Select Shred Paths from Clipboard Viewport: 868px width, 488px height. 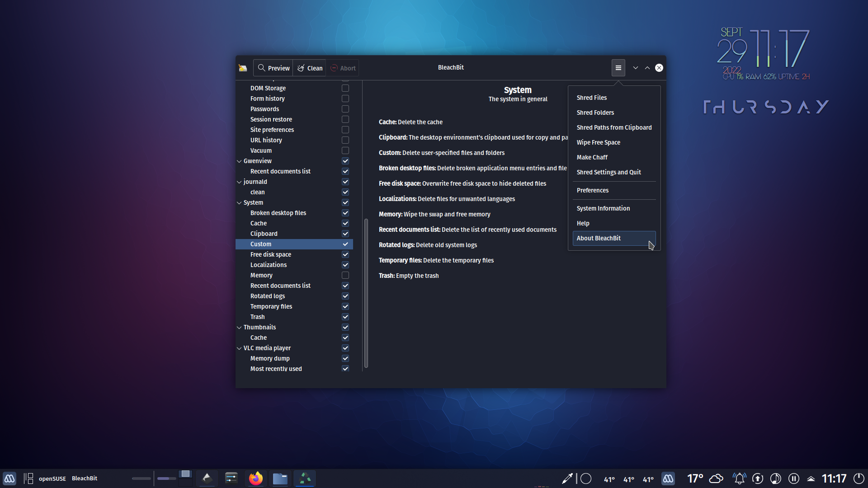[614, 127]
